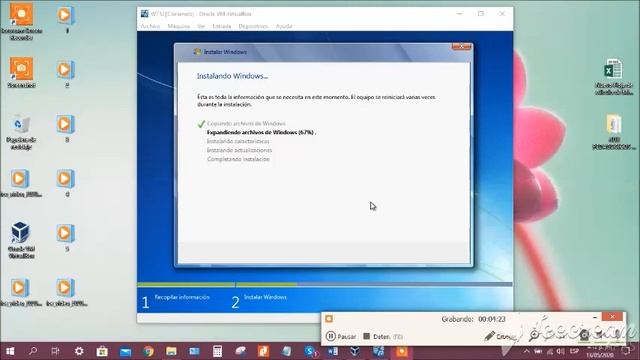
Task: Open the Ayuda menu in VirtualBox
Action: (x=284, y=26)
